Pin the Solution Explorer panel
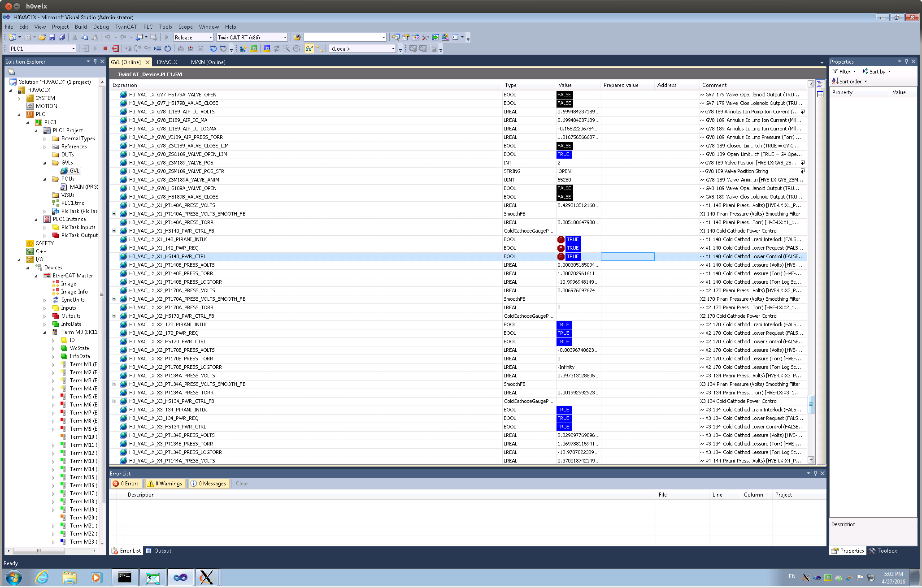 (95, 61)
